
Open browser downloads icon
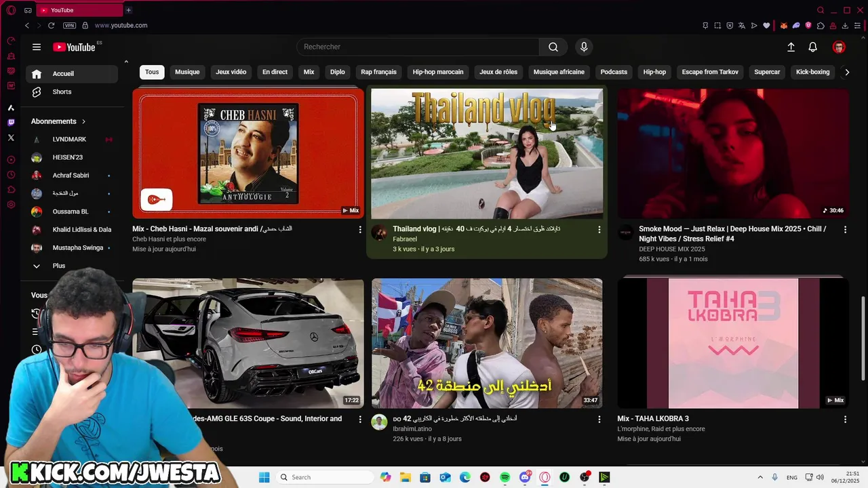coord(845,26)
